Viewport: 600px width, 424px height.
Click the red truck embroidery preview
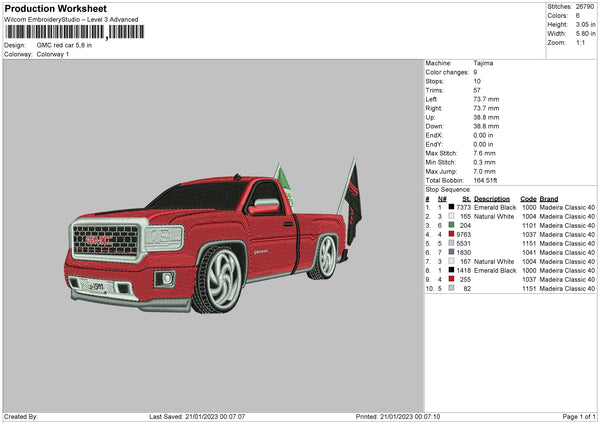(210, 235)
